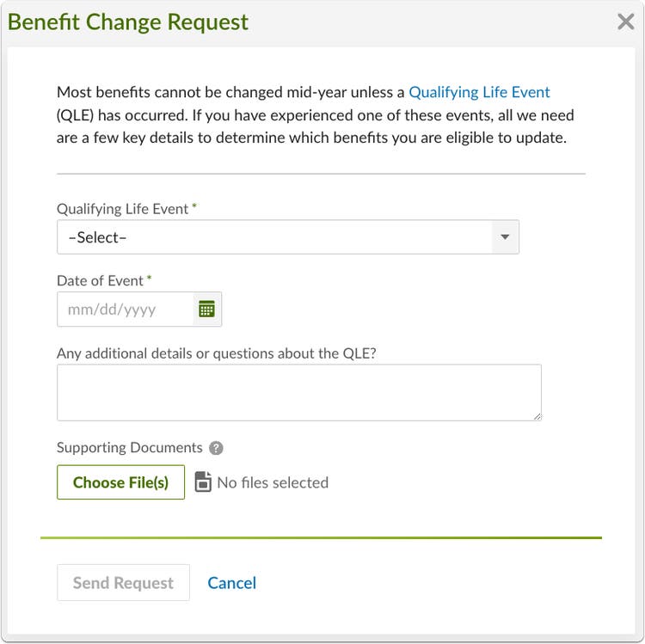Click the Date of Event label

coord(100,281)
